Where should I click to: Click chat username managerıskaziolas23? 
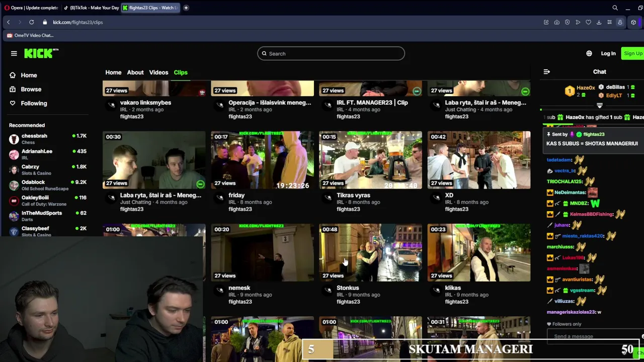(571, 312)
